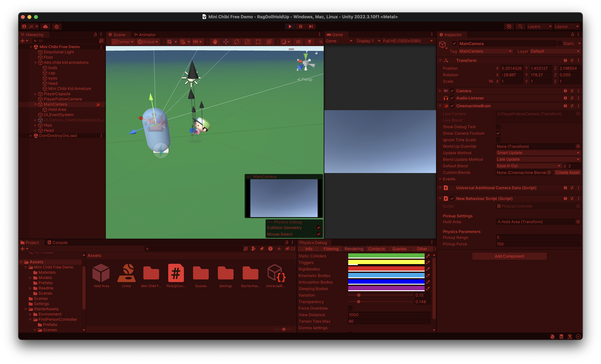Screen dimensions: 601x364
Task: Select the Move tool in scene toolbar
Action: [x=226, y=42]
